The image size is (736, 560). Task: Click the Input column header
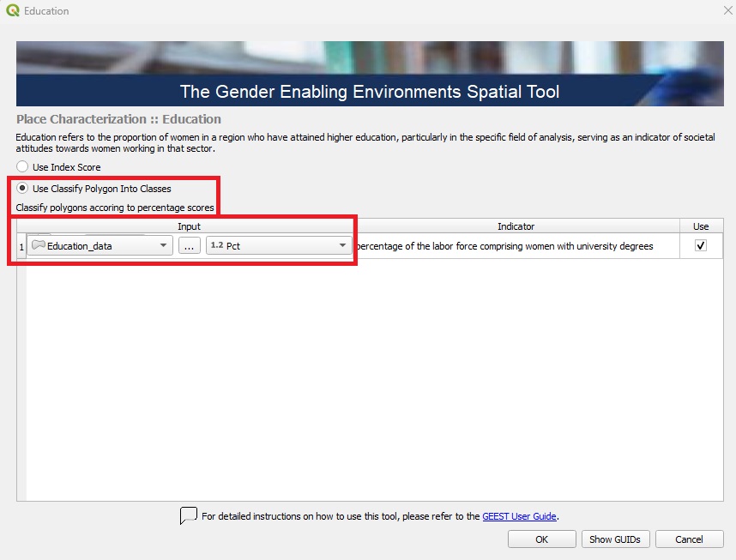(x=189, y=226)
